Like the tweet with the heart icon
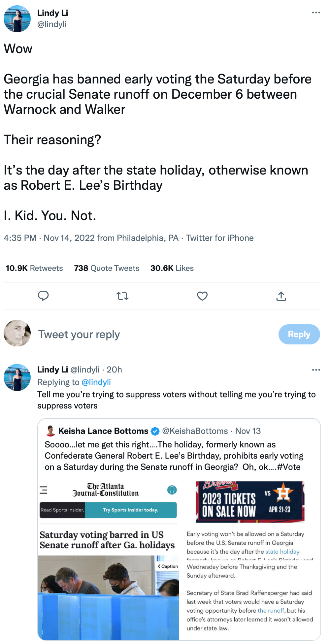The height and width of the screenshot is (644, 330). point(202,296)
